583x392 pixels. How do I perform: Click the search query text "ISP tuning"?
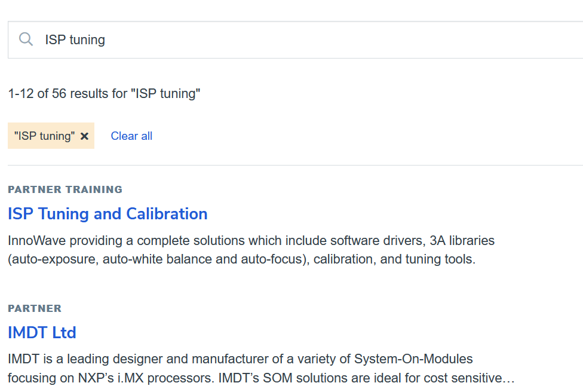pyautogui.click(x=74, y=39)
